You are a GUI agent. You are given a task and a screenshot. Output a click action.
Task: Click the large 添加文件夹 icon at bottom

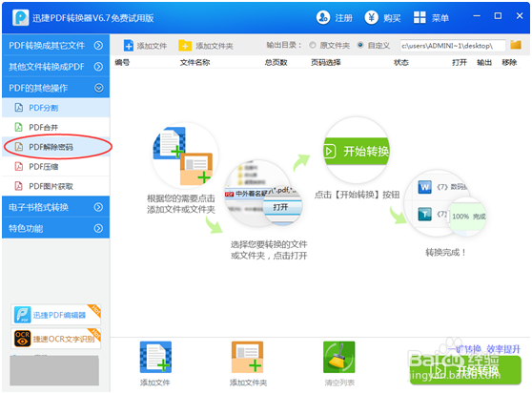point(247,358)
